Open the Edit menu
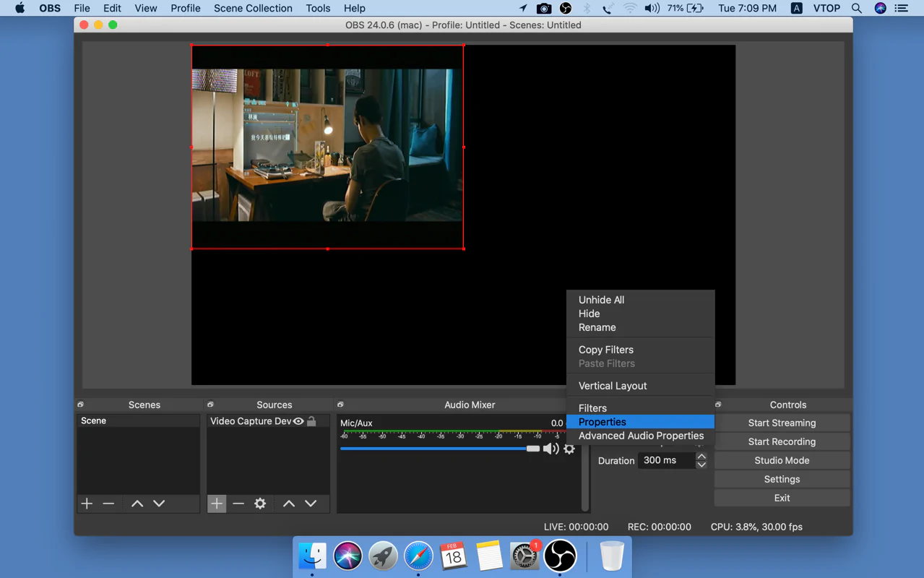This screenshot has height=578, width=924. click(112, 8)
